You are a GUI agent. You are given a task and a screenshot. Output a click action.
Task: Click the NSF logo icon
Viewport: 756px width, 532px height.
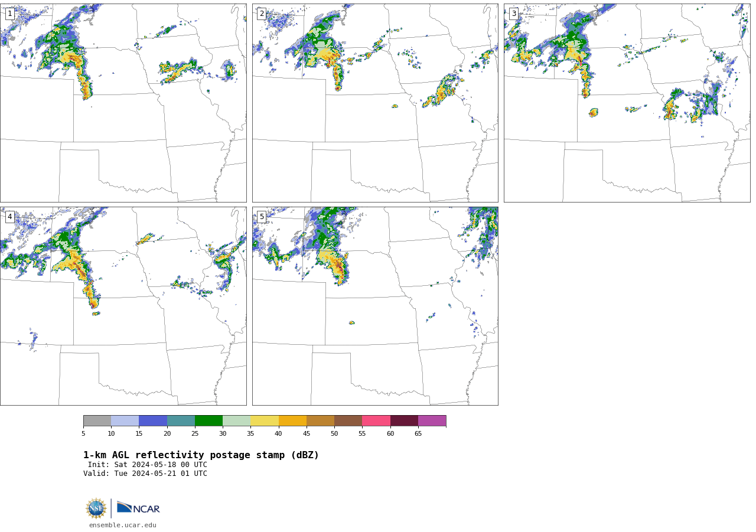pyautogui.click(x=96, y=508)
